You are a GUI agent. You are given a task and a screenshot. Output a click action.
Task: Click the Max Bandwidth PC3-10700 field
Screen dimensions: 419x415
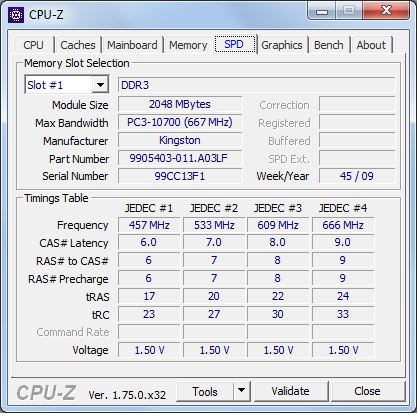pos(180,122)
